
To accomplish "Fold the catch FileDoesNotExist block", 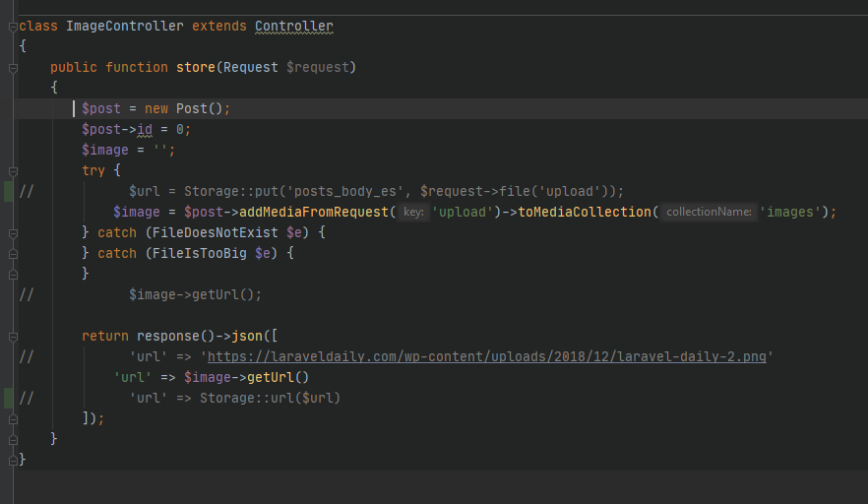I will (x=13, y=233).
